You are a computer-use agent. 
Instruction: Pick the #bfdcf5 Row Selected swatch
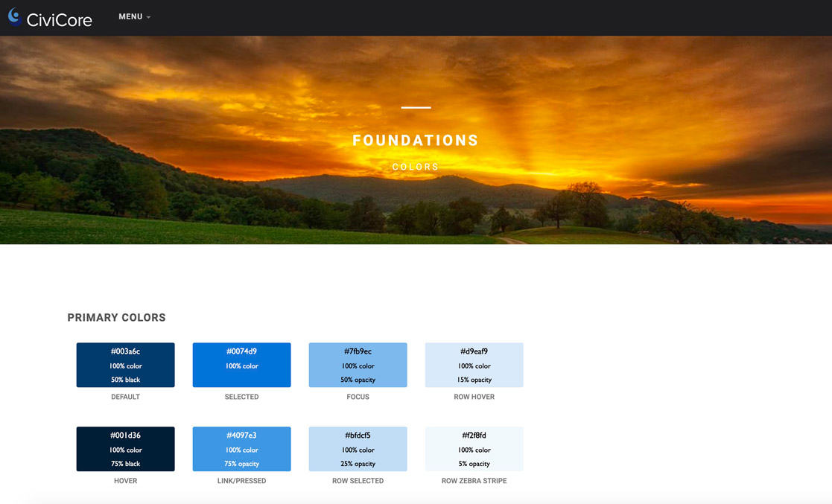pos(358,449)
